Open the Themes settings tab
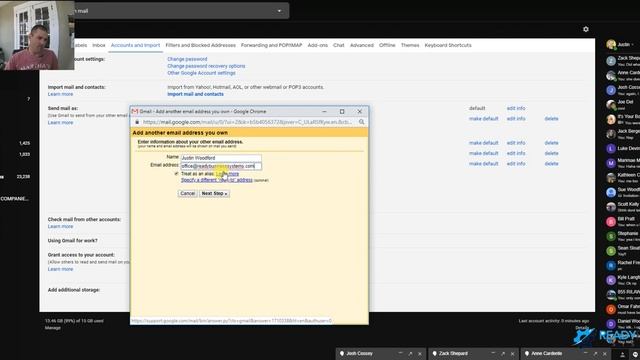 point(410,45)
